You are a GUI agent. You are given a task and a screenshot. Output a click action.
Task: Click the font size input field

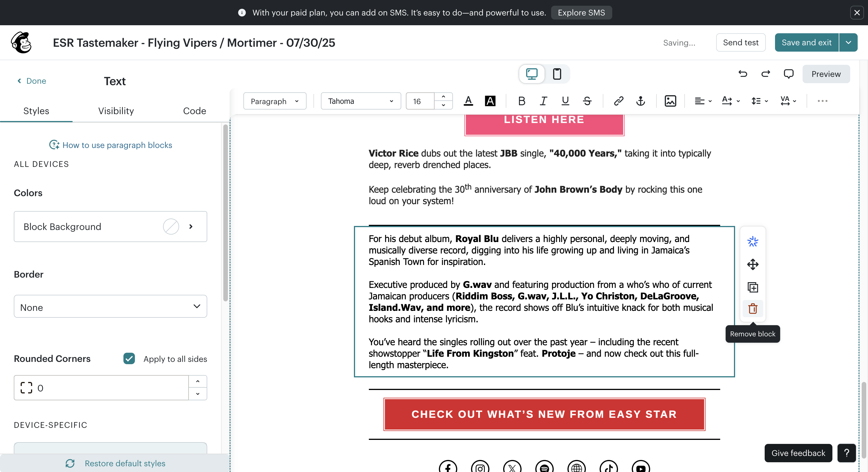[x=420, y=101]
